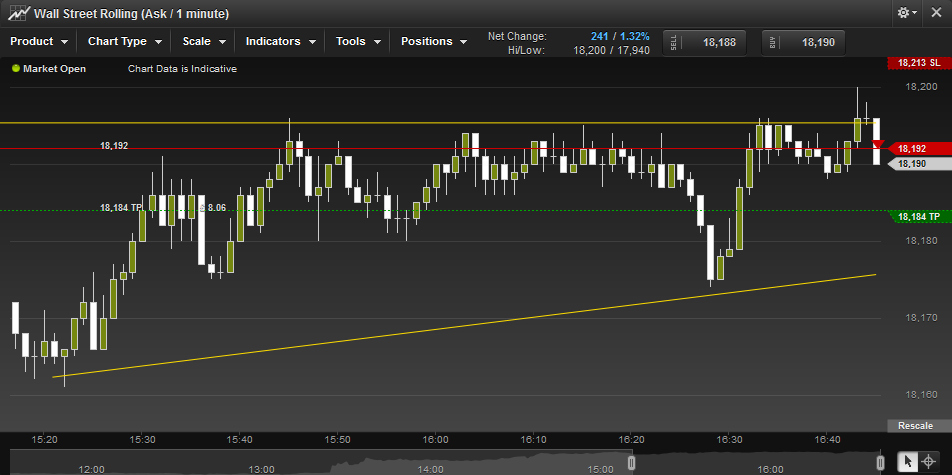This screenshot has width=952, height=475.
Task: Open the gear settings menu
Action: click(x=907, y=13)
